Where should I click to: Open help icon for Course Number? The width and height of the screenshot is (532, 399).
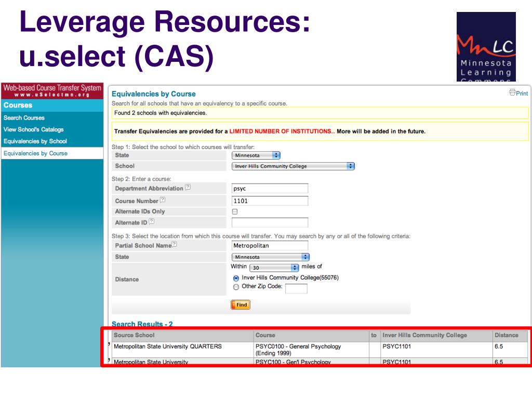click(163, 199)
